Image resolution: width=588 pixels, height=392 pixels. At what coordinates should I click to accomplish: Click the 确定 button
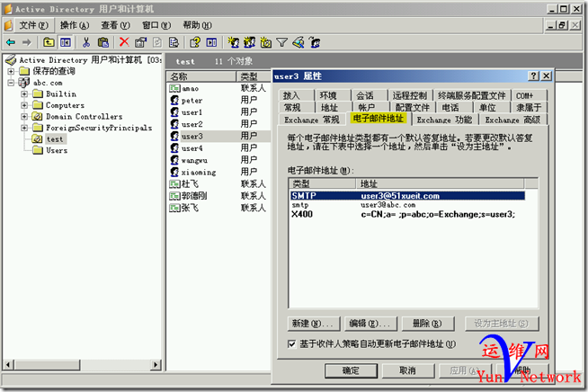pos(351,370)
